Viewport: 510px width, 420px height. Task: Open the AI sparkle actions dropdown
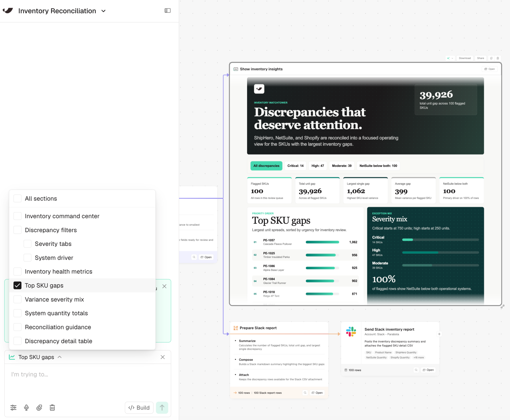[450, 58]
